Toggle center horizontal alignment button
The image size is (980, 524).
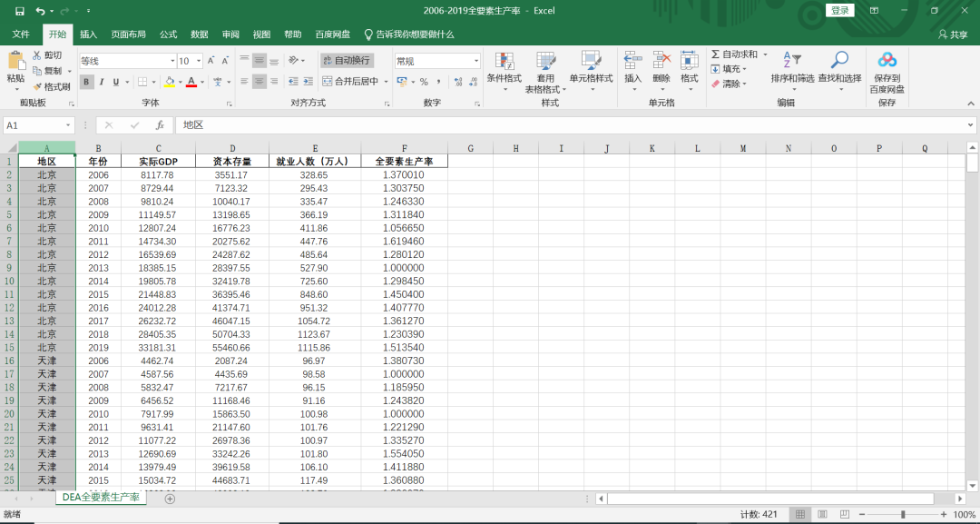[260, 82]
